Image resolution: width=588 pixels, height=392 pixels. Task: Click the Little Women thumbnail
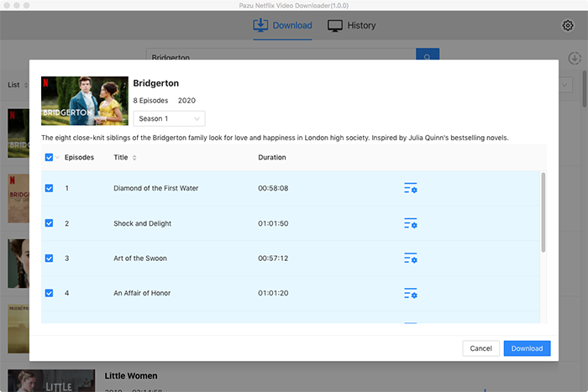[51, 381]
